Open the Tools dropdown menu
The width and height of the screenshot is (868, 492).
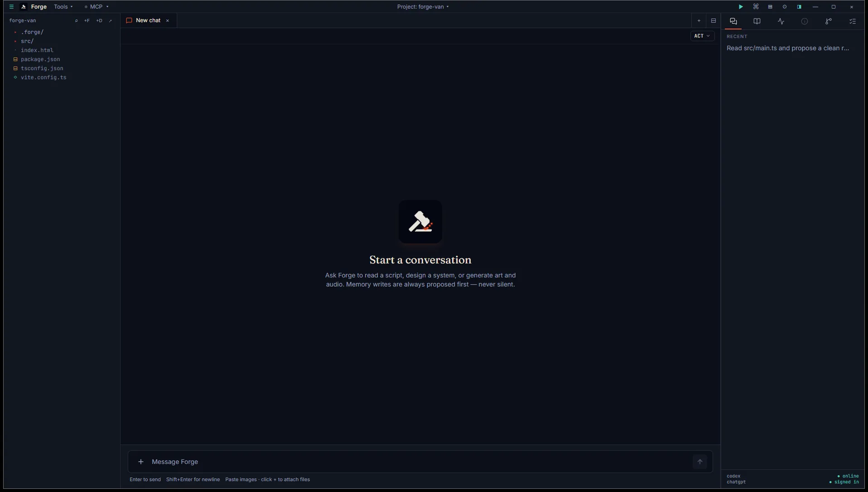click(x=63, y=7)
